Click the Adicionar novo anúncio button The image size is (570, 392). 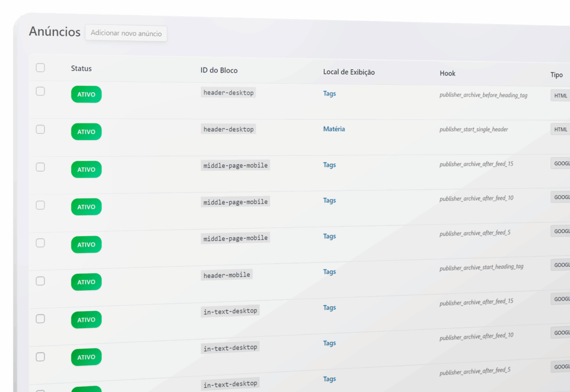tap(126, 34)
